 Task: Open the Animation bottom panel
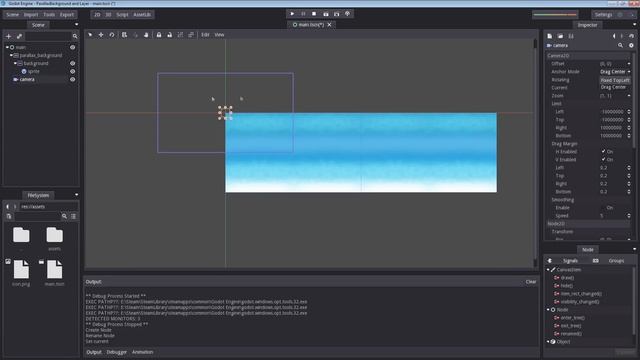142,352
